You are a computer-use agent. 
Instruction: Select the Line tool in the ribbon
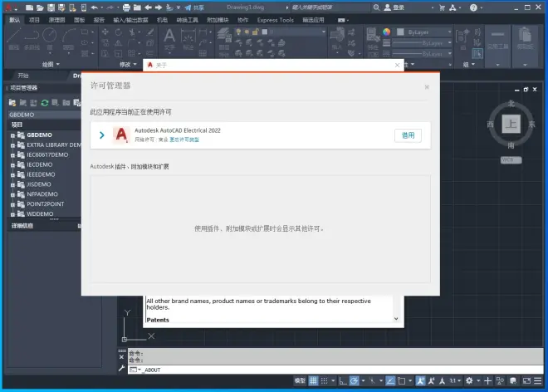(13, 38)
